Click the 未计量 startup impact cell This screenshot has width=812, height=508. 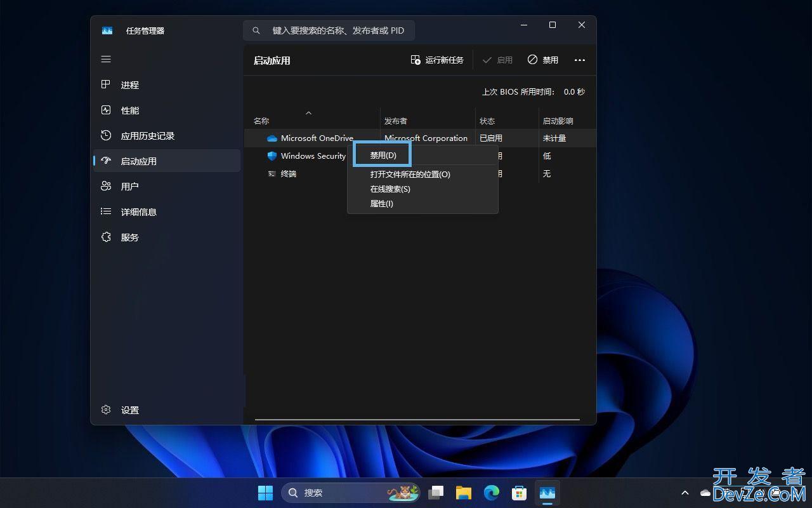pyautogui.click(x=554, y=138)
